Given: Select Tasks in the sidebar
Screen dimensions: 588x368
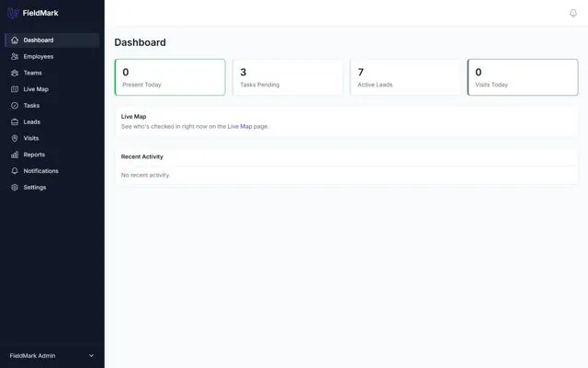Looking at the screenshot, I should click(x=52, y=106).
